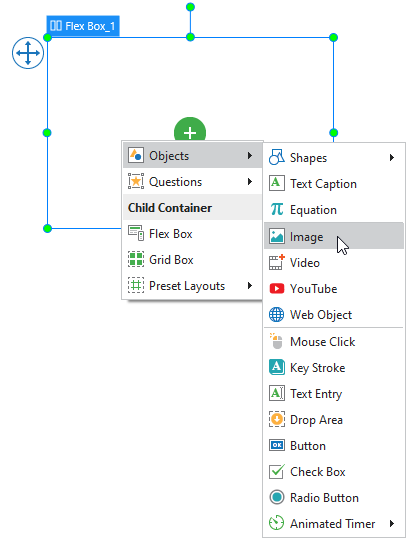Open the Preset Layouts submenu arrow

point(250,285)
